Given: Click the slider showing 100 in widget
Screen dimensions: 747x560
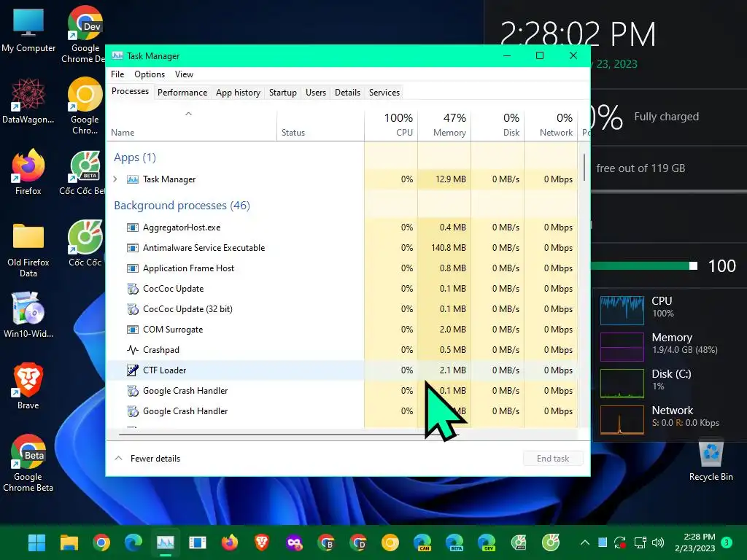Looking at the screenshot, I should pyautogui.click(x=693, y=265).
